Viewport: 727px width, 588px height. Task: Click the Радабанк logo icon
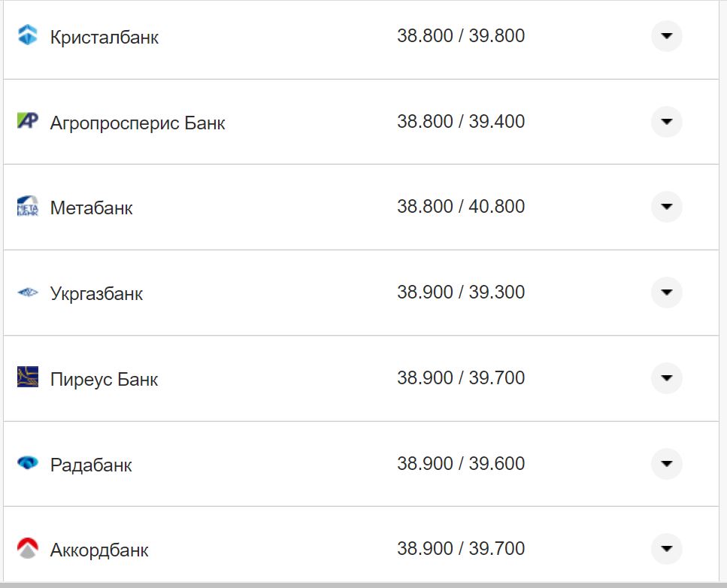[28, 463]
